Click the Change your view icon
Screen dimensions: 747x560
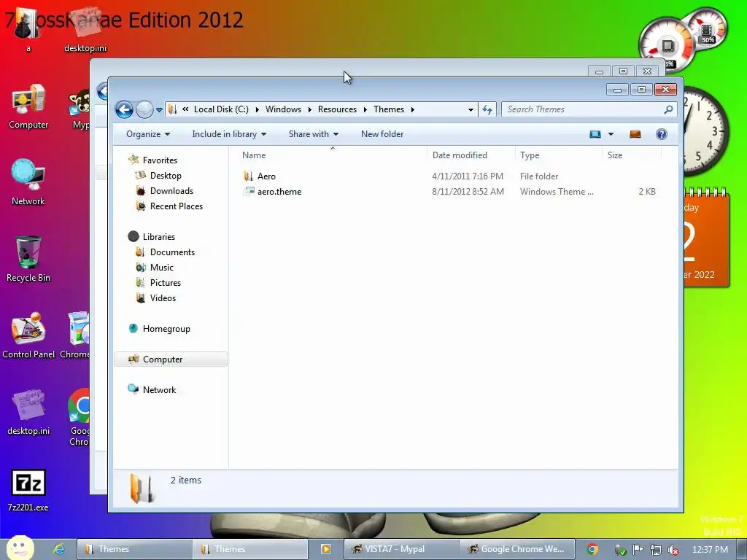coord(595,134)
